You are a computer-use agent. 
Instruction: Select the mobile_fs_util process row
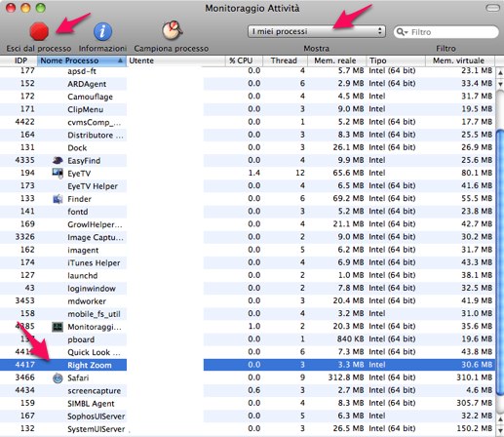(x=247, y=314)
